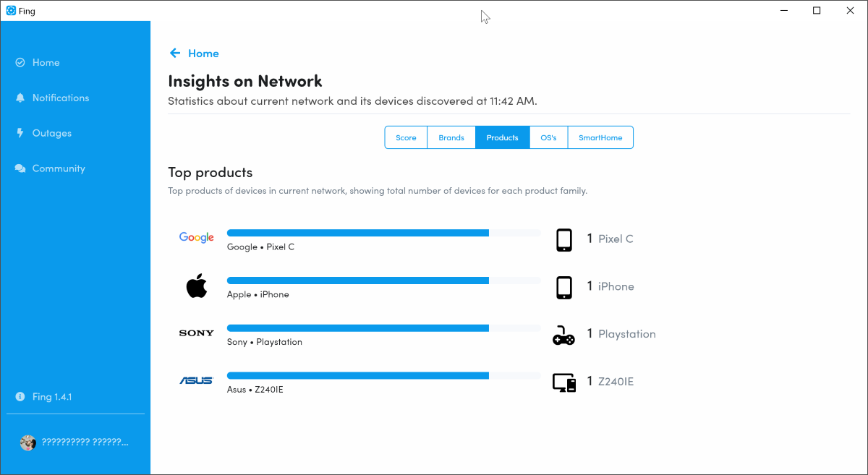The image size is (868, 475).
Task: Click the Home back link
Action: coord(203,54)
